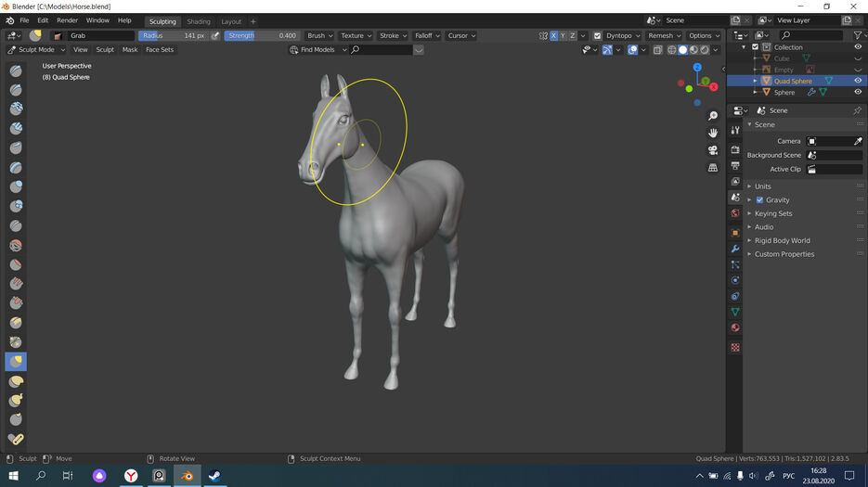This screenshot has height=487, width=868.
Task: Click the outliner search field
Action: (810, 35)
